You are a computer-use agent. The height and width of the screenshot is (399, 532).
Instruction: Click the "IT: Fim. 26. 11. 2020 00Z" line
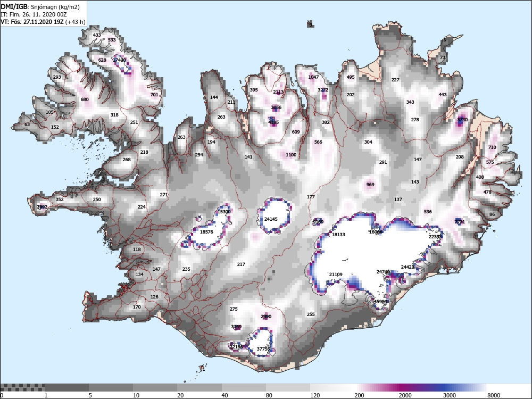[x=34, y=14]
